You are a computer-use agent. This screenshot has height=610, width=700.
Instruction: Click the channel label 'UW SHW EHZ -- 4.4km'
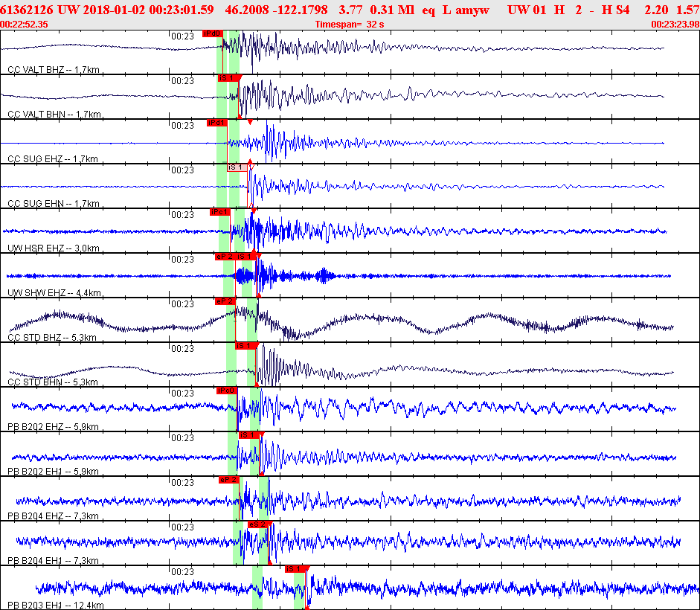(54, 293)
